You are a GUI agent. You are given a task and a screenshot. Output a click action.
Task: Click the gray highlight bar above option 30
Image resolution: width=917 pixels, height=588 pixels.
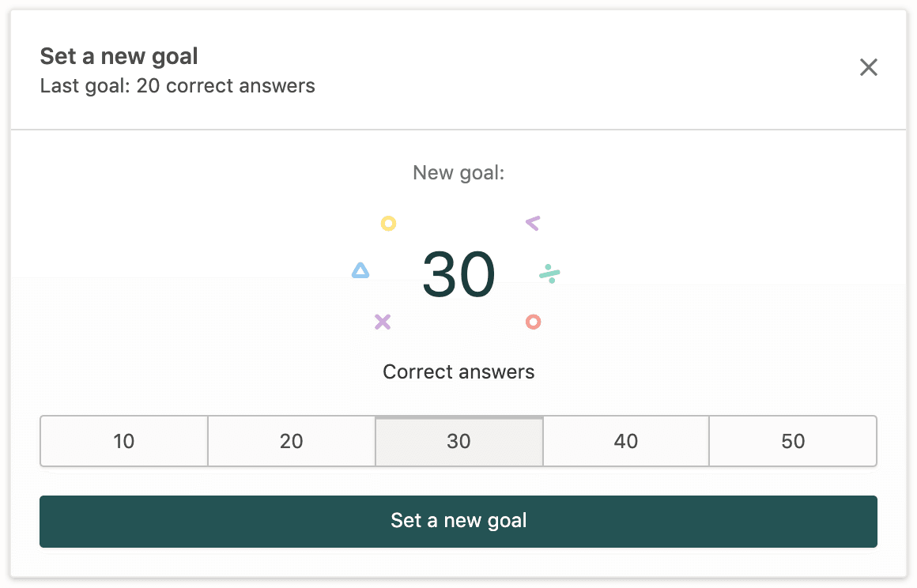[458, 417]
